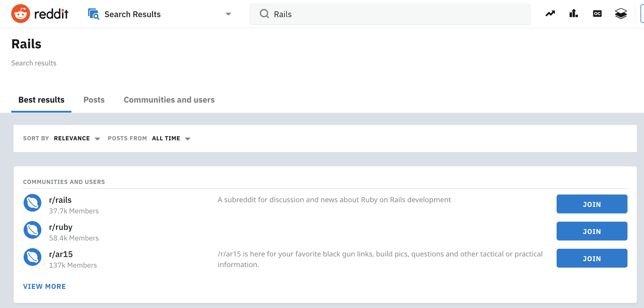The width and height of the screenshot is (644, 308).
Task: Open the Popular trending arrow icon
Action: [550, 14]
